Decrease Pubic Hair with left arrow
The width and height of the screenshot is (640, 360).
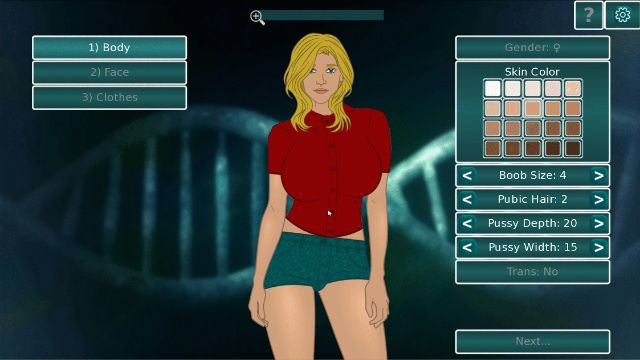pyautogui.click(x=467, y=200)
